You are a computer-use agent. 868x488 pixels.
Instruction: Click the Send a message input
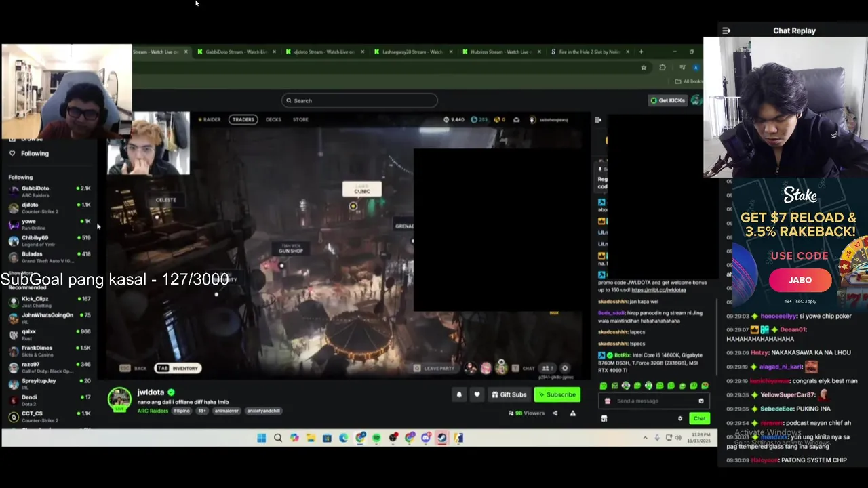[x=653, y=401]
